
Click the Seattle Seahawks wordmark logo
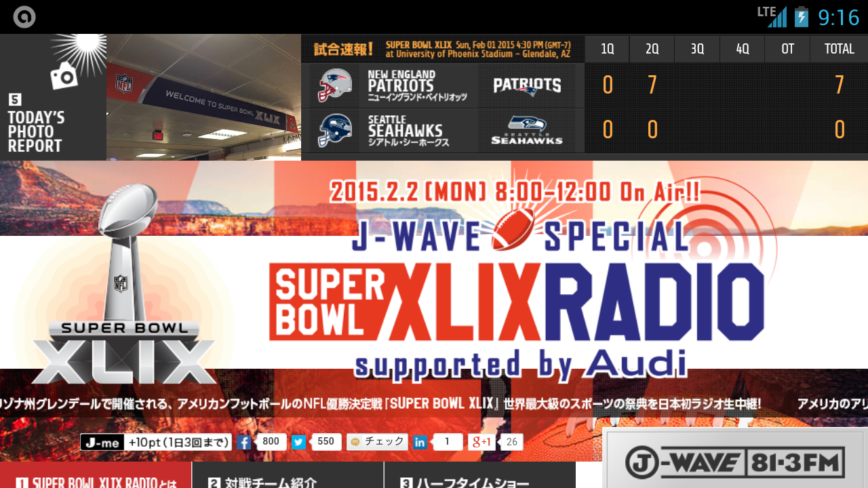[x=527, y=130]
